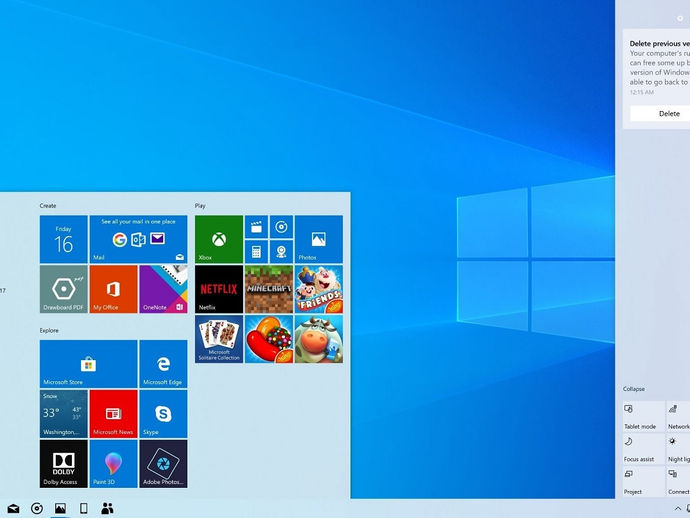Launch the Skype tile
690x518 pixels.
point(163,414)
